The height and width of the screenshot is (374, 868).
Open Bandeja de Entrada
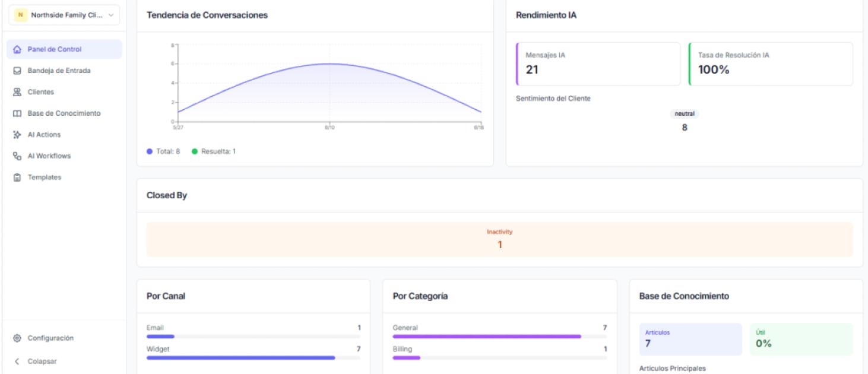64,71
